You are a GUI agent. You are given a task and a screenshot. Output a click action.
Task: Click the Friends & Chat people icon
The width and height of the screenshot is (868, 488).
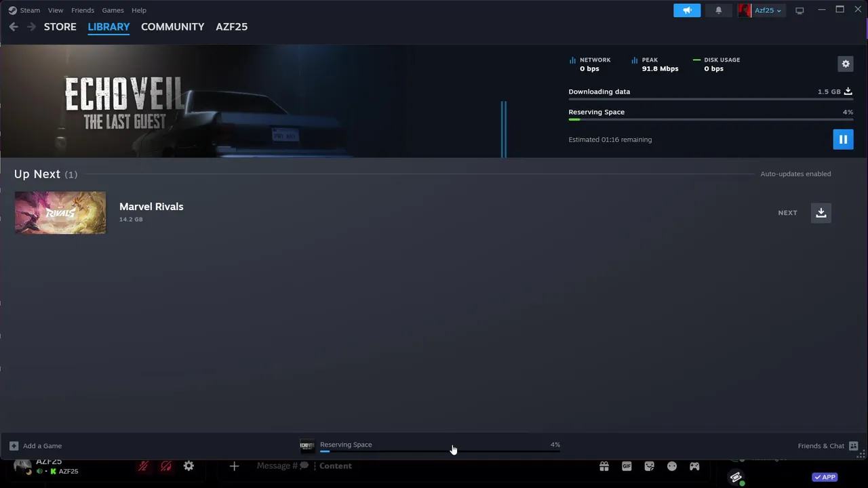tap(854, 446)
